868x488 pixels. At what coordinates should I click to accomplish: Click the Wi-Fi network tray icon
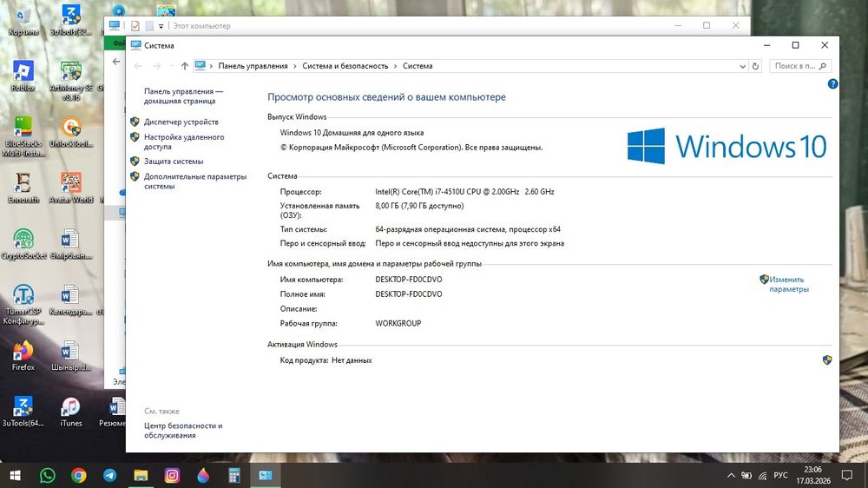763,475
